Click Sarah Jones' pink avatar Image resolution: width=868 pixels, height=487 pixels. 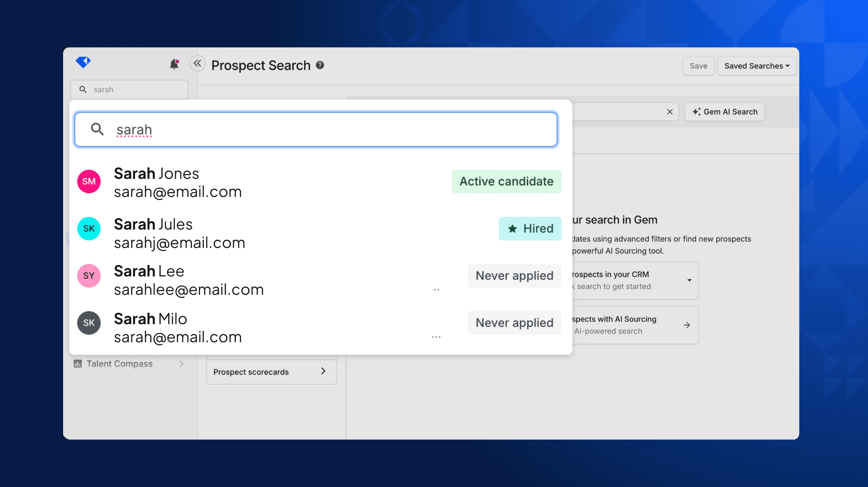click(x=89, y=182)
